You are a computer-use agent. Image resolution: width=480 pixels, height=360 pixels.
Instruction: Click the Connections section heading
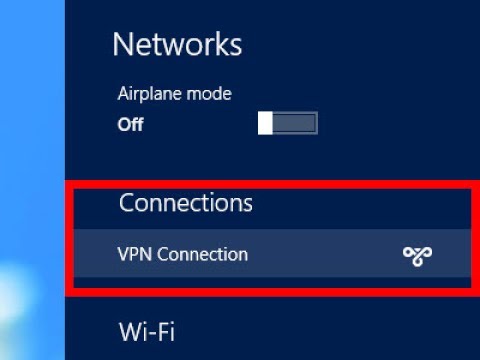click(x=186, y=203)
